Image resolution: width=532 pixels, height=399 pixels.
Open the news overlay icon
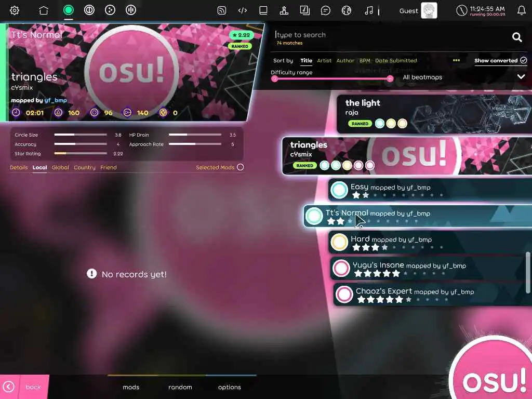click(221, 10)
